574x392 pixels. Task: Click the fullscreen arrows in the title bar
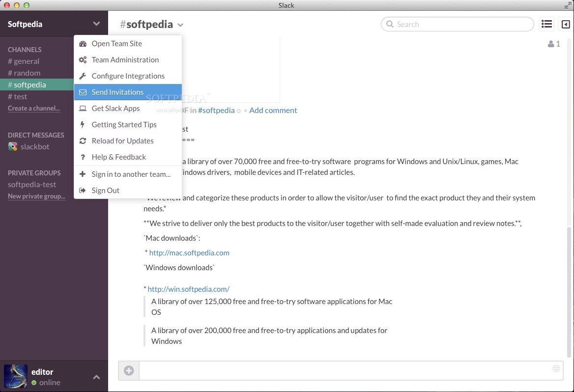[568, 5]
